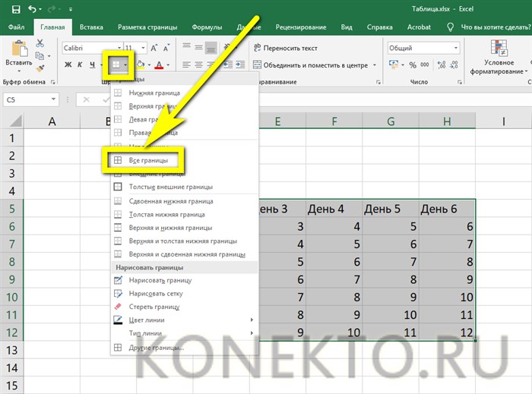This screenshot has height=394, width=532.
Task: Apply the percent style
Action: [x=413, y=65]
